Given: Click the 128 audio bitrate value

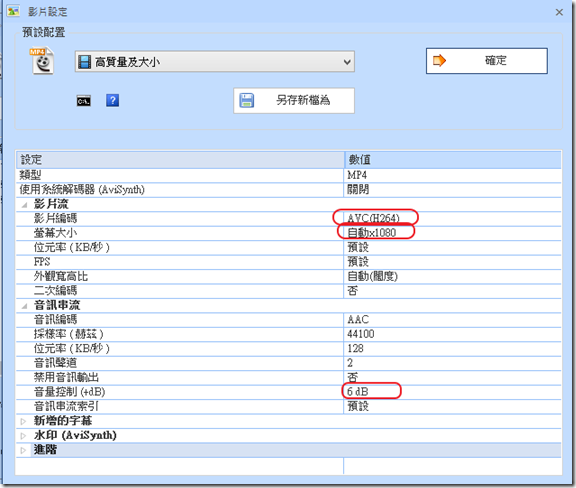Looking at the screenshot, I should pos(355,349).
